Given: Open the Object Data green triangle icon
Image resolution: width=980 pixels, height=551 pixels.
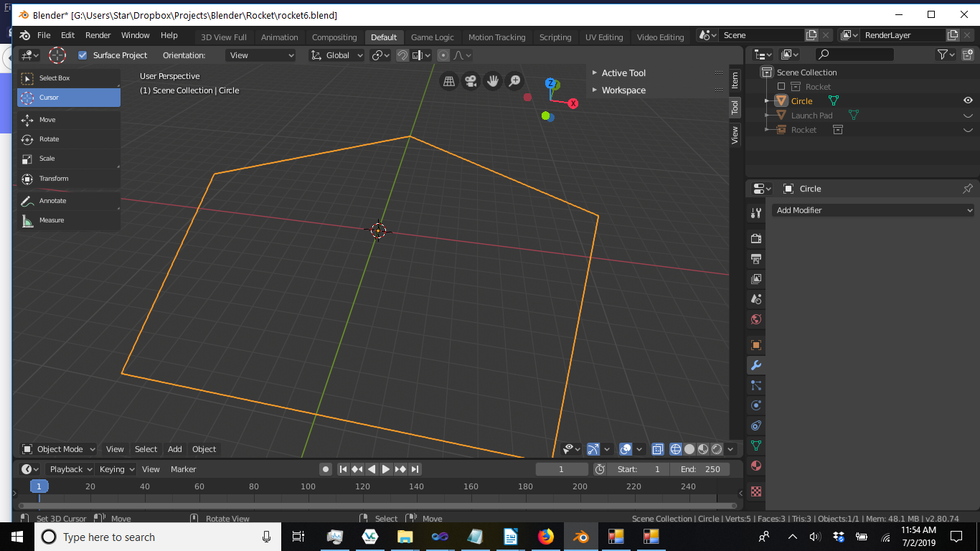Looking at the screenshot, I should point(755,446).
